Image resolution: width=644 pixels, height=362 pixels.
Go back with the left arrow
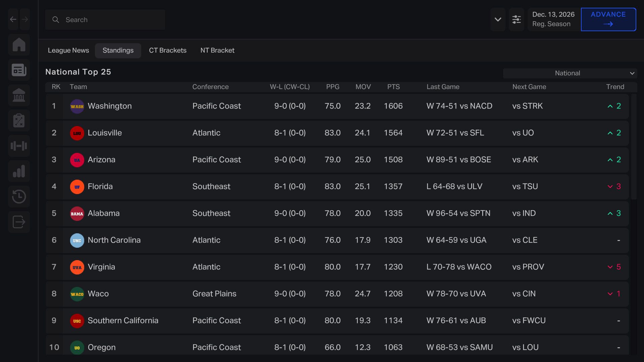[x=13, y=19]
